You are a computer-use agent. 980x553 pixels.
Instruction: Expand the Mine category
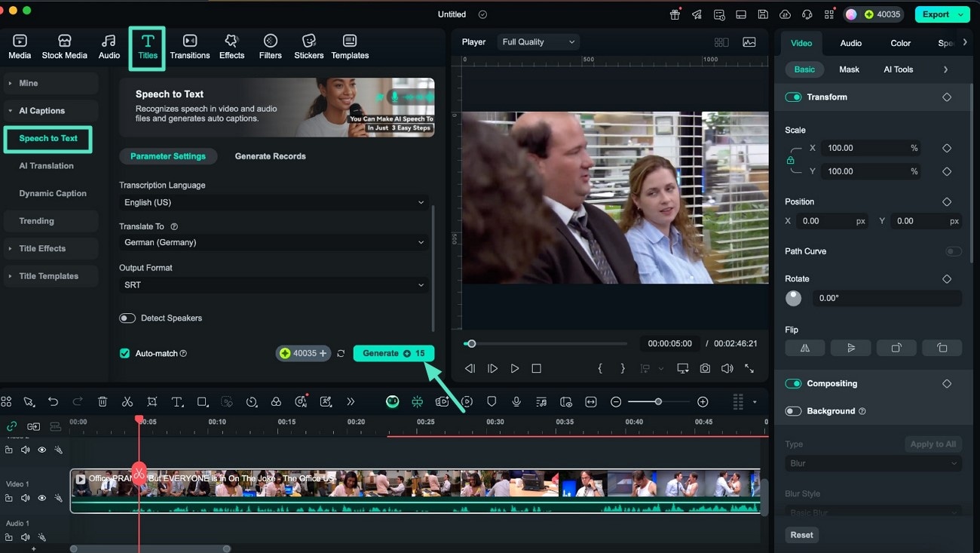51,83
